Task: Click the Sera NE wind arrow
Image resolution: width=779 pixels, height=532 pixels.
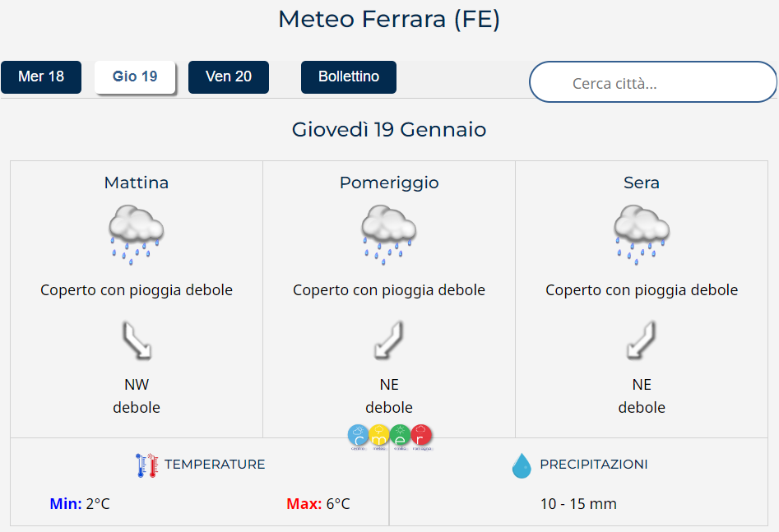Action: click(642, 340)
